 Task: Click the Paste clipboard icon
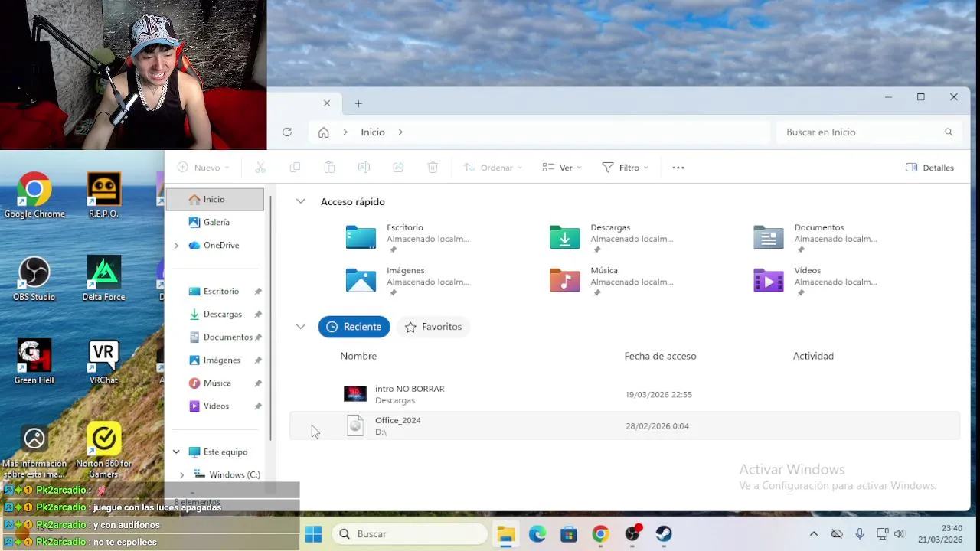[x=329, y=168]
